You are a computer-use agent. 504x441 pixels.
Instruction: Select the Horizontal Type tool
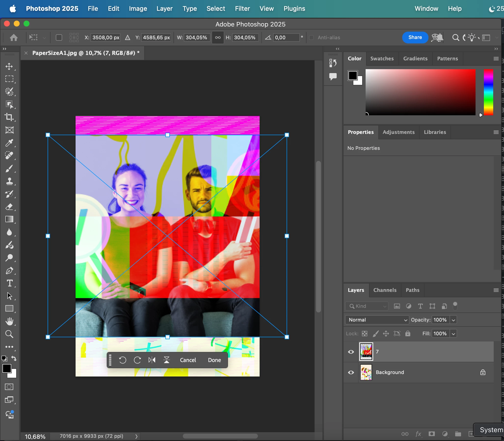pyautogui.click(x=9, y=283)
